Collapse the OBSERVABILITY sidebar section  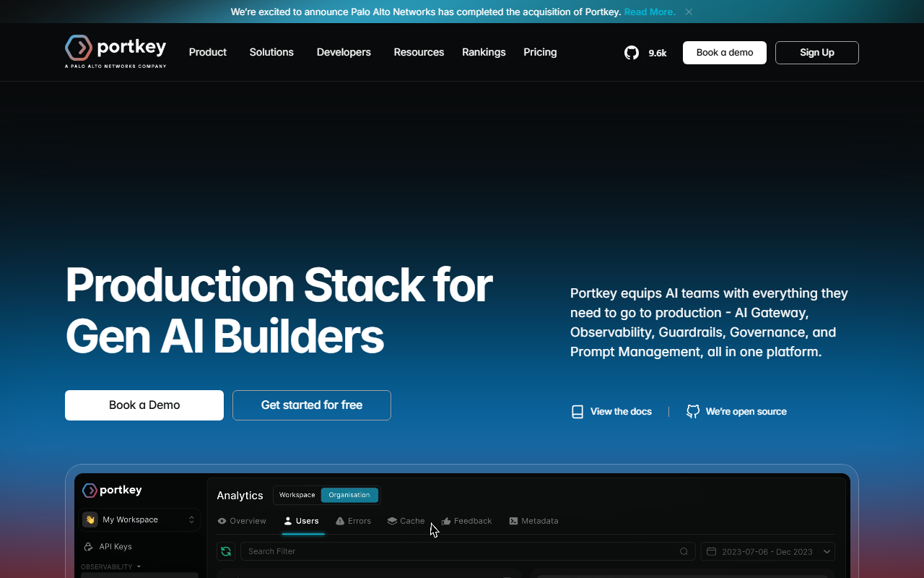tap(111, 567)
